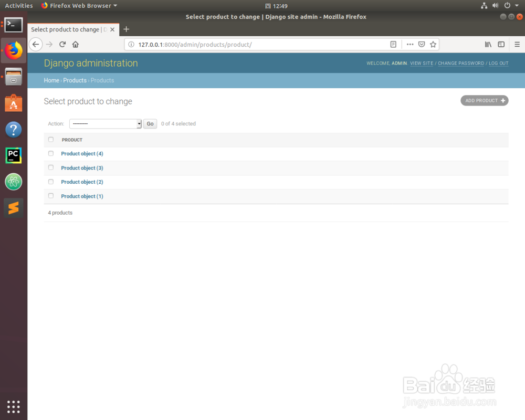Bookmark this page with the star
The image size is (525, 420).
[433, 44]
